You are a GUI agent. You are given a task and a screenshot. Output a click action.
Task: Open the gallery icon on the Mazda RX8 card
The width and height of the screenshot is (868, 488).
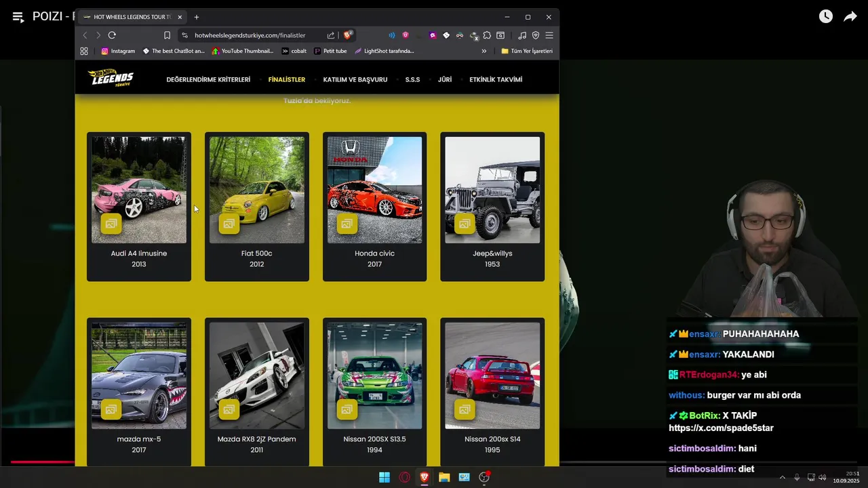[x=229, y=409]
